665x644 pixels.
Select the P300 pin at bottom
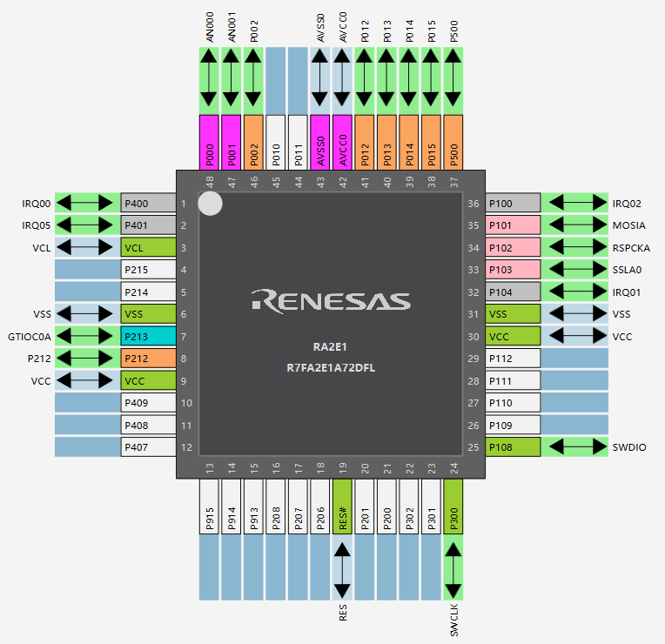(453, 506)
